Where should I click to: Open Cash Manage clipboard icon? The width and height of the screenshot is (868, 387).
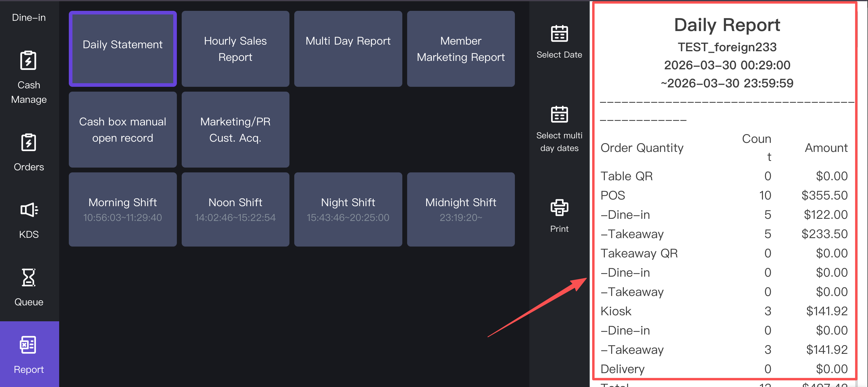point(28,61)
